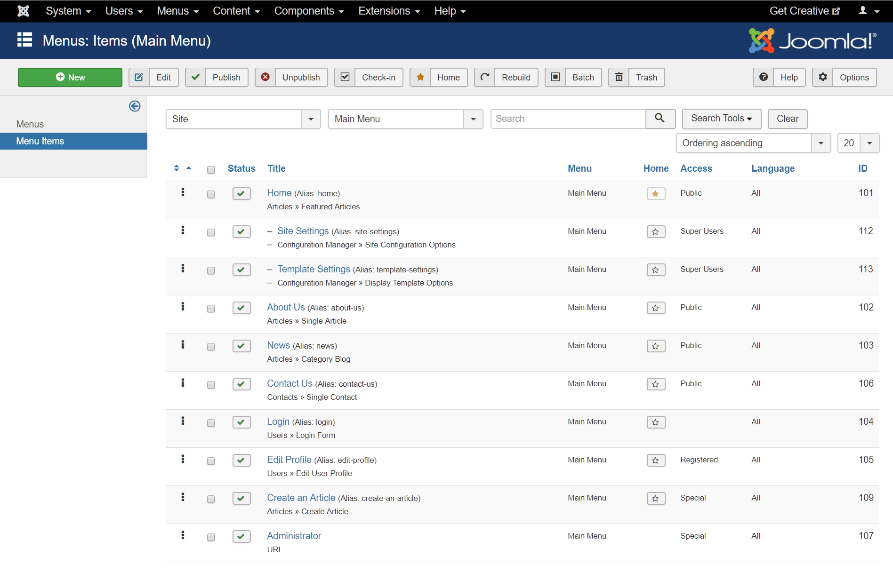Toggle the select-all checkbox in header
Screen dimensions: 893x588
pos(211,170)
